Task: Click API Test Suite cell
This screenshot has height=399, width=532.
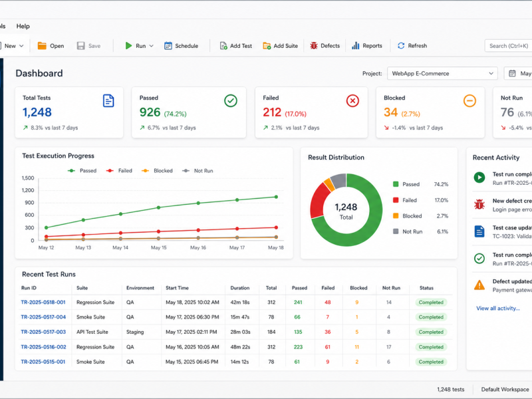Action: point(92,332)
